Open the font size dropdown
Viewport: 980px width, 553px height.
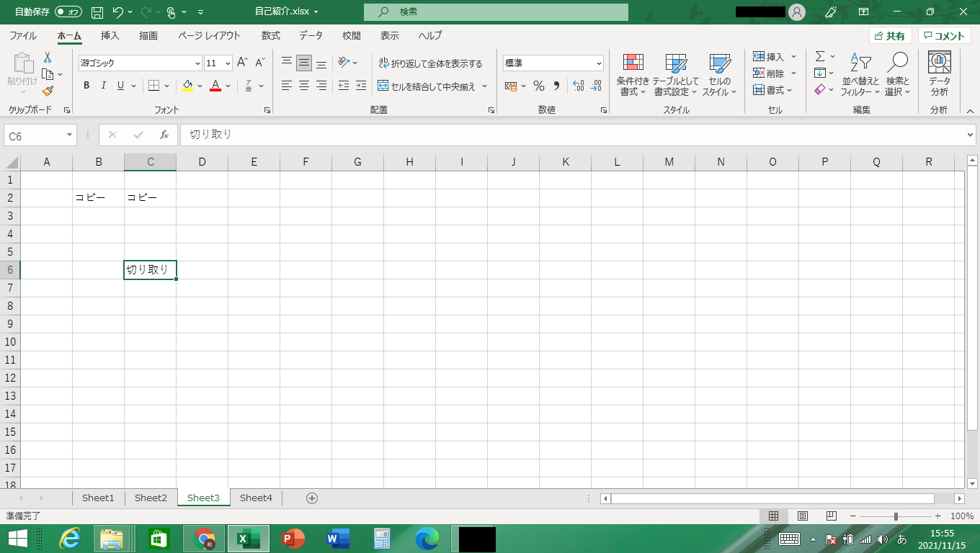[228, 63]
